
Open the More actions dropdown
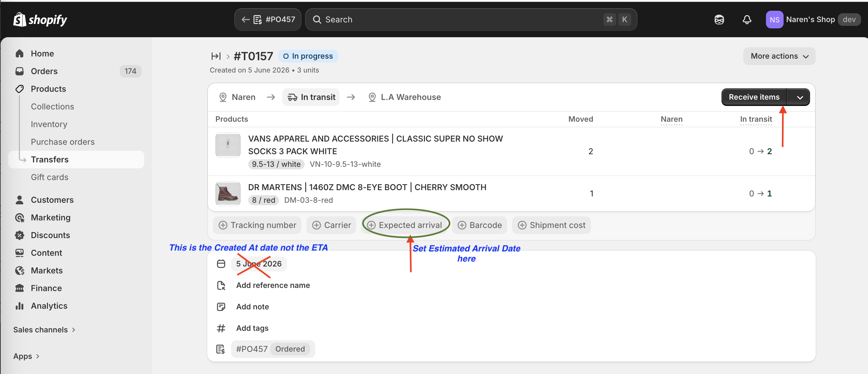(779, 56)
